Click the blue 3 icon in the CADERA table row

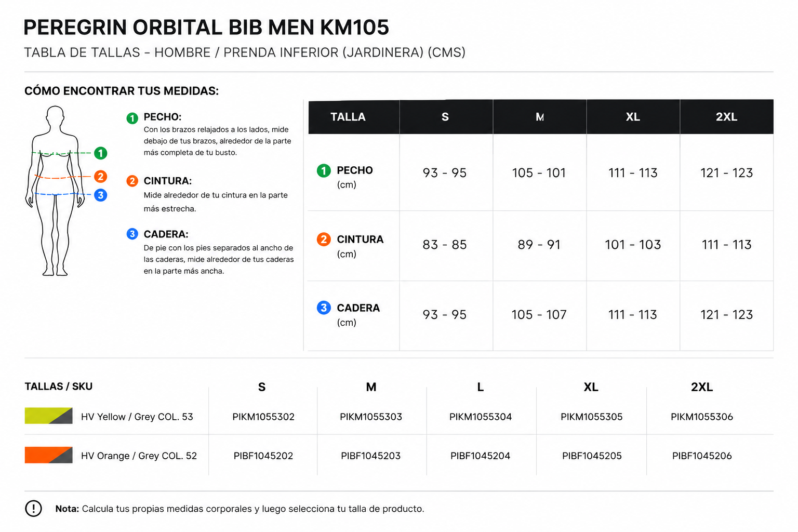coord(324,308)
